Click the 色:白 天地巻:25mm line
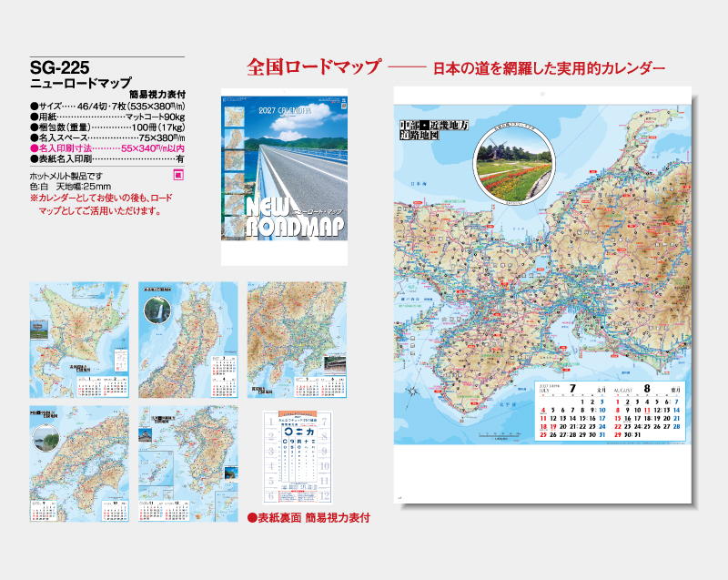The image size is (728, 580). 70,187
